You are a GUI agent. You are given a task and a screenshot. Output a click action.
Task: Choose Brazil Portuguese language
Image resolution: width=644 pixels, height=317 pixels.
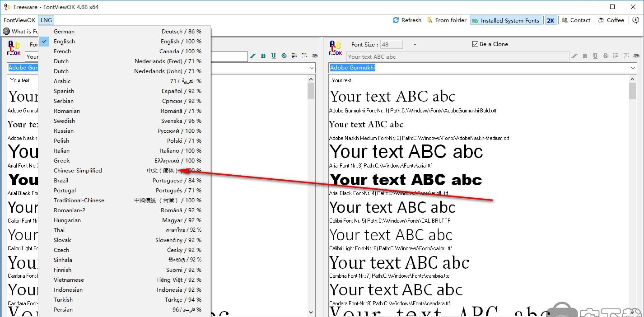(125, 181)
